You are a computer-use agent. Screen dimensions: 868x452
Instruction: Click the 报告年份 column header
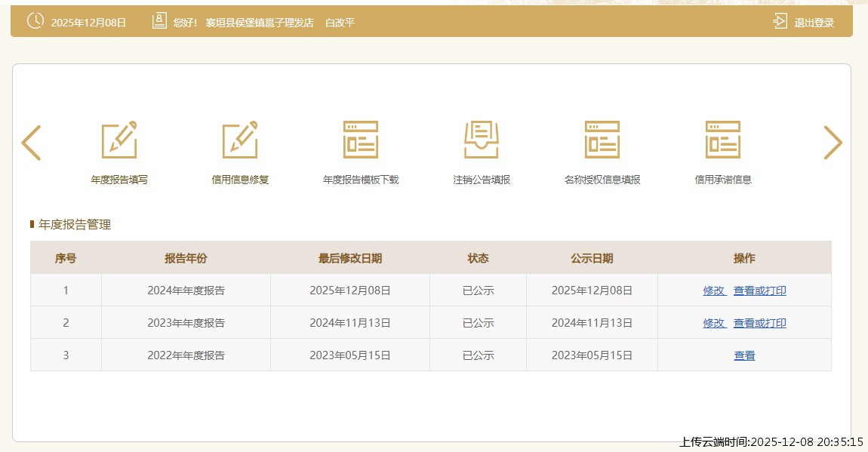click(x=186, y=258)
